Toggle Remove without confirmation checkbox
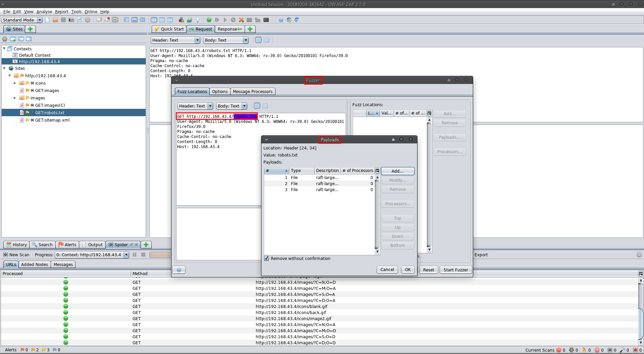 pos(266,258)
